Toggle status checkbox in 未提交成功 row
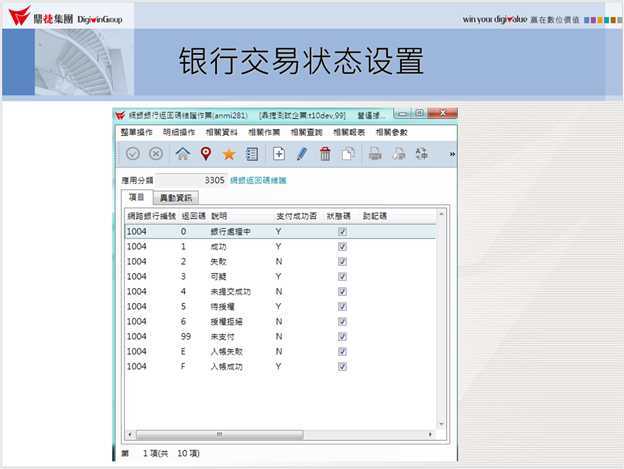The image size is (624, 469). (342, 292)
